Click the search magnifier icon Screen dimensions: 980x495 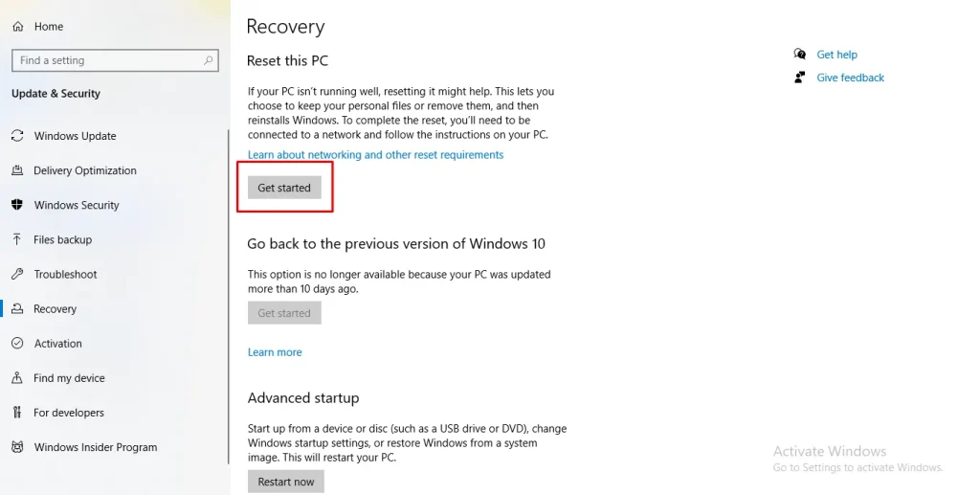208,60
